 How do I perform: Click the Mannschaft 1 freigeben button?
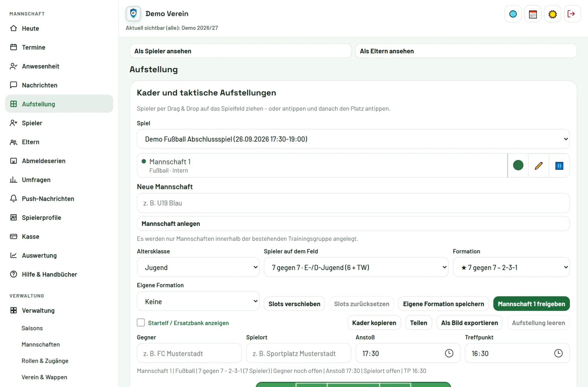pos(531,304)
